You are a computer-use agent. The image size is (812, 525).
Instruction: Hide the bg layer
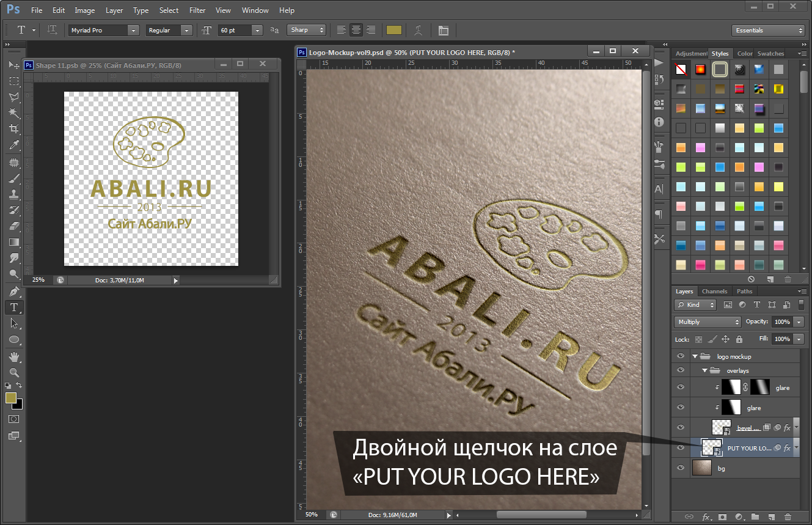pos(681,468)
